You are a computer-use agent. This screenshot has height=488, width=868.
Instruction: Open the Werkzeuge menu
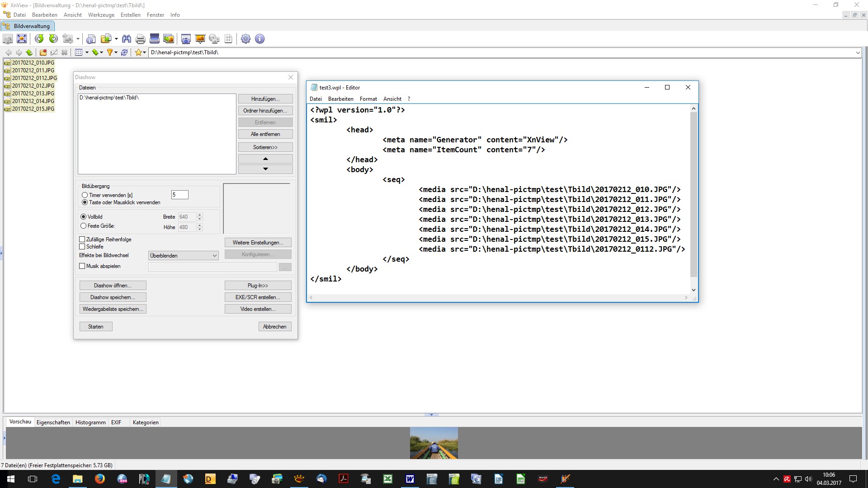click(x=101, y=15)
